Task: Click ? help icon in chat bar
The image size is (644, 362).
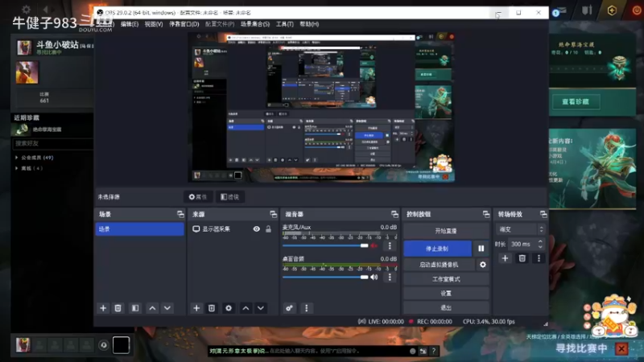Action: click(x=434, y=351)
